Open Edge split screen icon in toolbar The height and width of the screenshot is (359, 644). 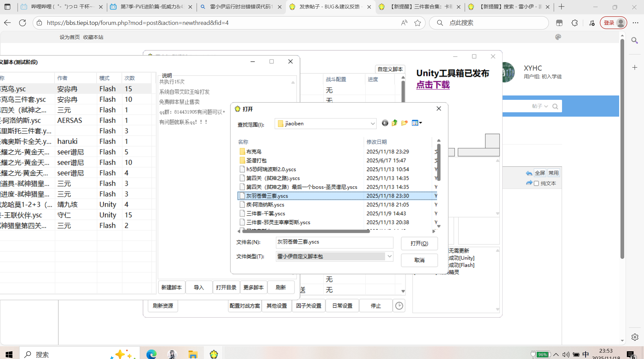click(x=559, y=23)
